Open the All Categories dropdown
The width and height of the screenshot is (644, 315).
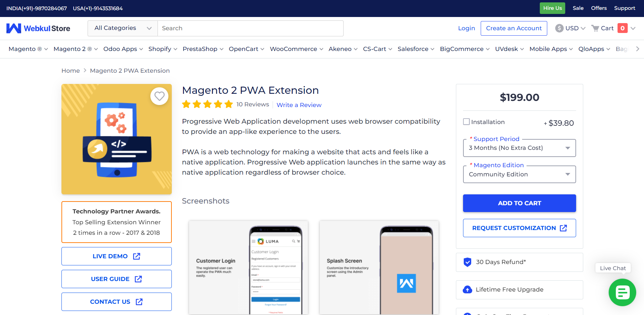123,28
